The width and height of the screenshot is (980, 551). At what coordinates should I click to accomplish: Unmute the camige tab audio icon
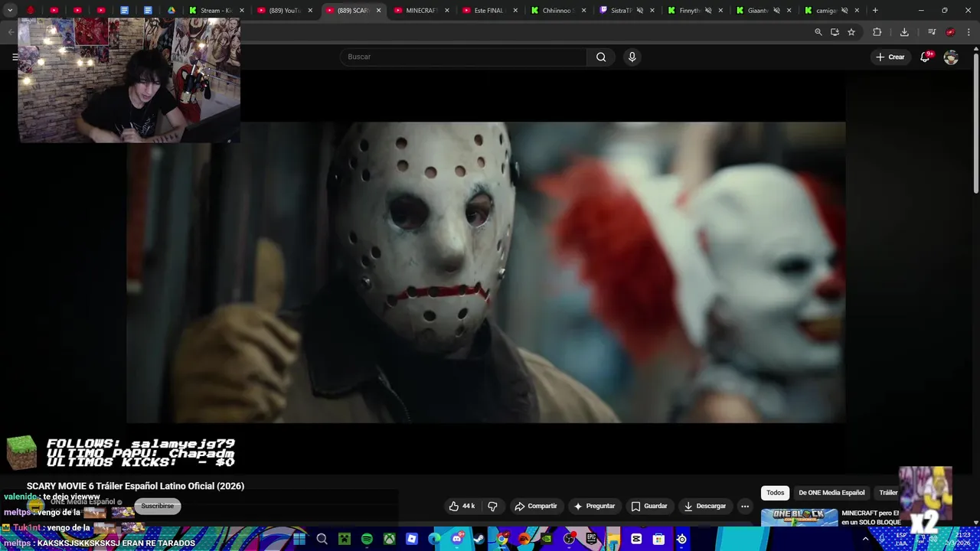844,11
